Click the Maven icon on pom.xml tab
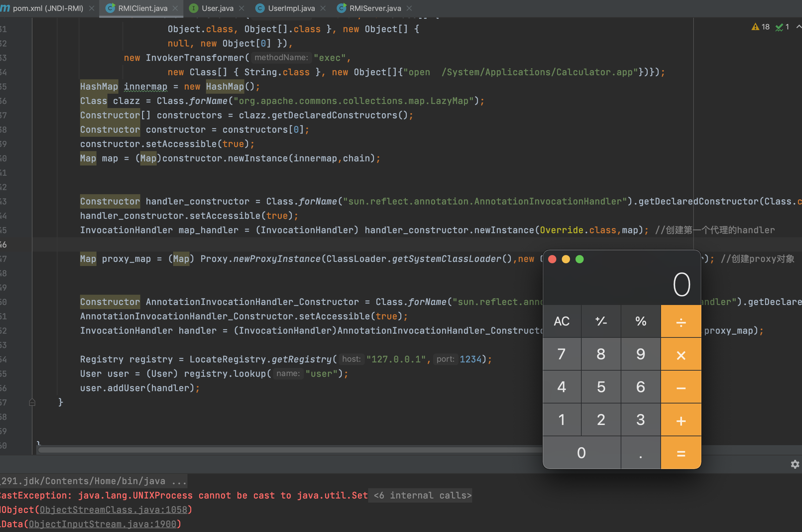 click(5, 8)
